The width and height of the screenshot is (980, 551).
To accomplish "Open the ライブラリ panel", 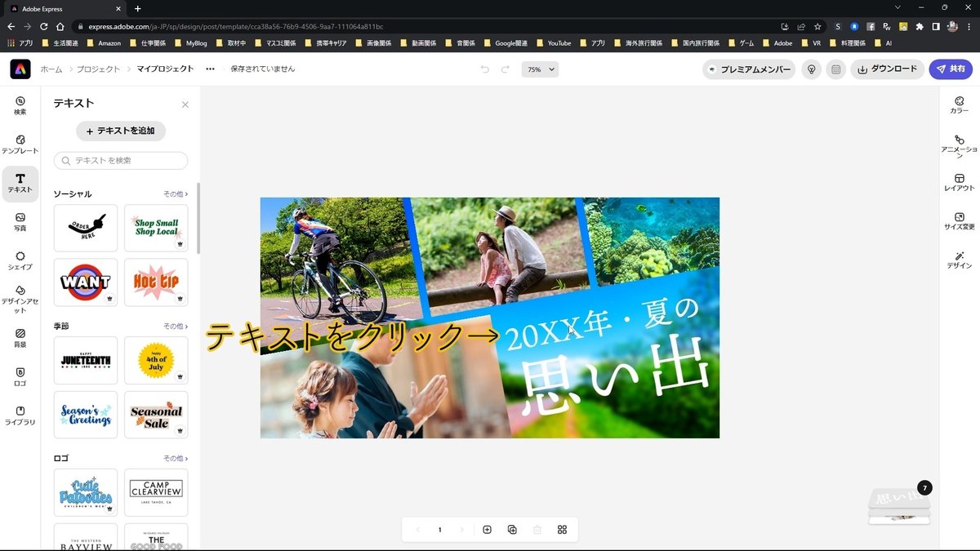I will pos(20,415).
